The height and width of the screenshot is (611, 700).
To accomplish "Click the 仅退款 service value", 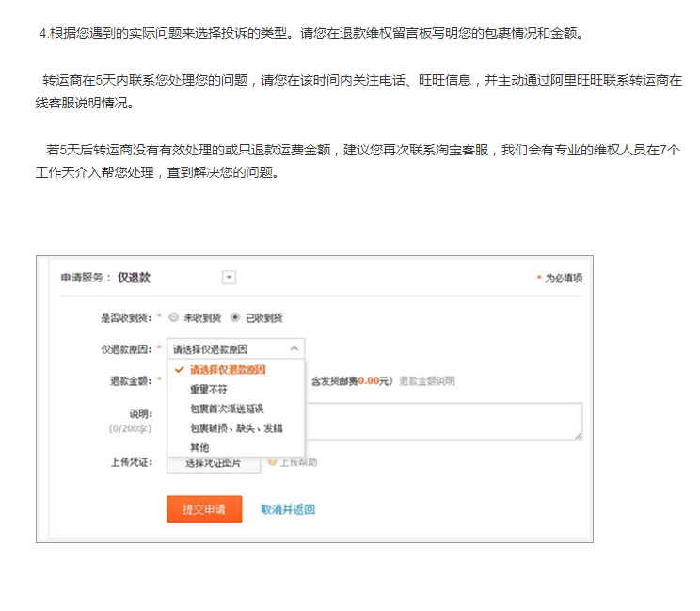I will click(x=134, y=278).
